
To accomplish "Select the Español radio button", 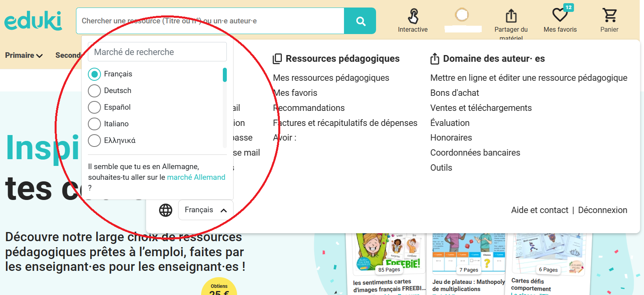I will coord(94,107).
